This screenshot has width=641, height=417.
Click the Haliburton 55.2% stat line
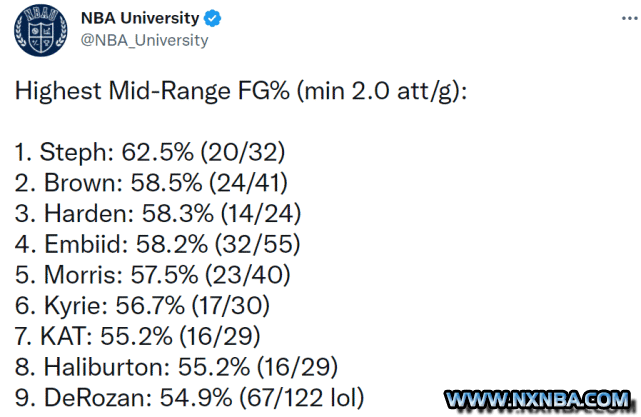tap(176, 367)
